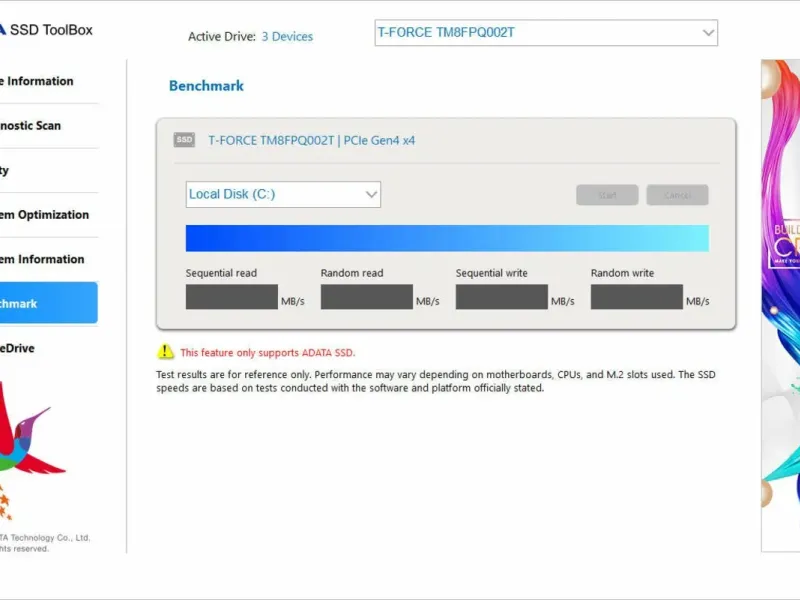Click the yellow warning triangle icon
The width and height of the screenshot is (800, 600).
165,352
